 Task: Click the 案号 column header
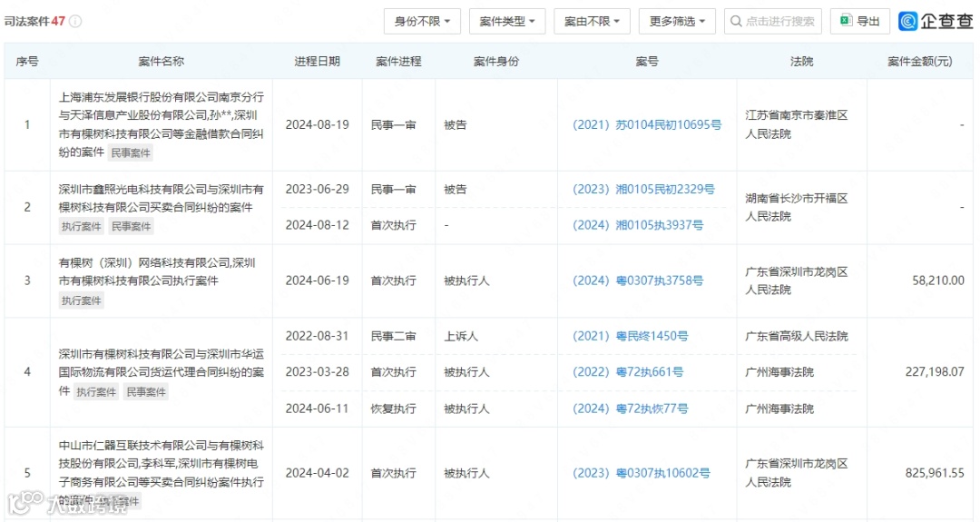(x=647, y=61)
